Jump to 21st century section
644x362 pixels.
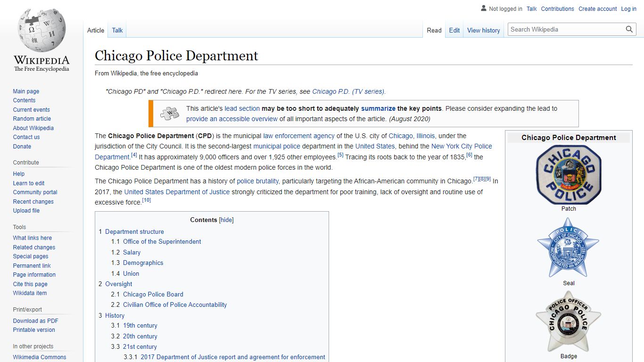click(140, 347)
